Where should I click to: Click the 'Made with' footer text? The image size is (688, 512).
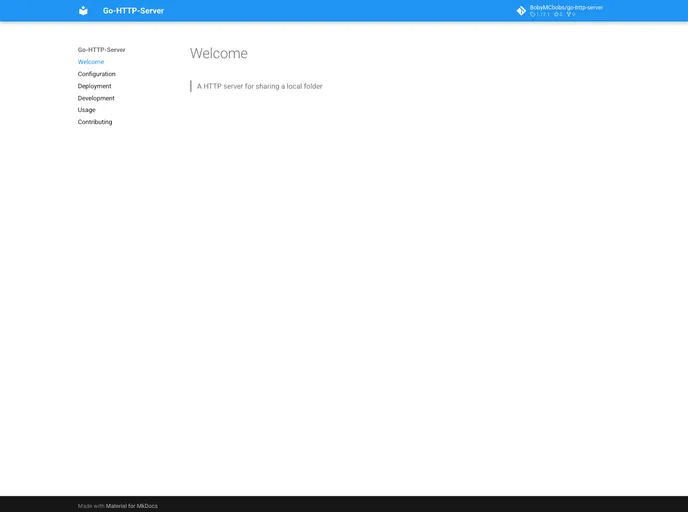coord(91,506)
